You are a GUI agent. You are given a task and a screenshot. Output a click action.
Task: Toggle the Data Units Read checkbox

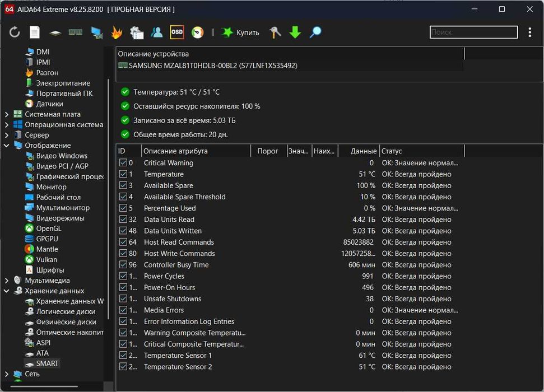click(x=123, y=220)
